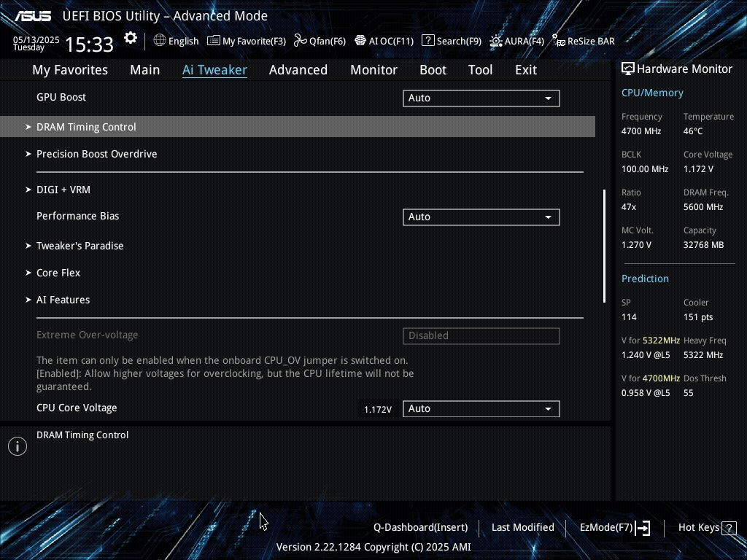
Task: Click the Cooler 151 pts value
Action: point(698,317)
